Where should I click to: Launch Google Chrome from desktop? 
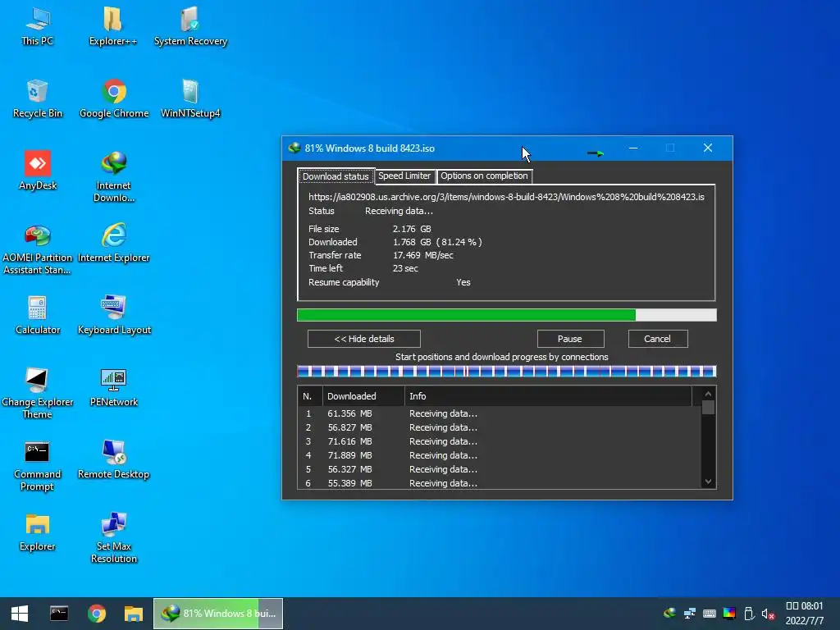tap(114, 99)
